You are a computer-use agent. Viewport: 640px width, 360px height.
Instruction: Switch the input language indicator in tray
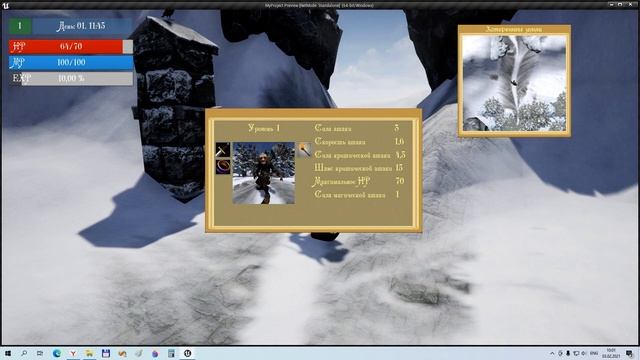[x=594, y=353]
